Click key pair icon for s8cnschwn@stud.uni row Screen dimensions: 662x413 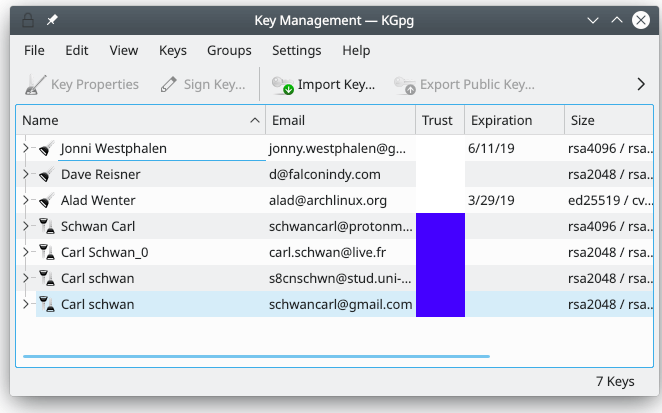47,278
